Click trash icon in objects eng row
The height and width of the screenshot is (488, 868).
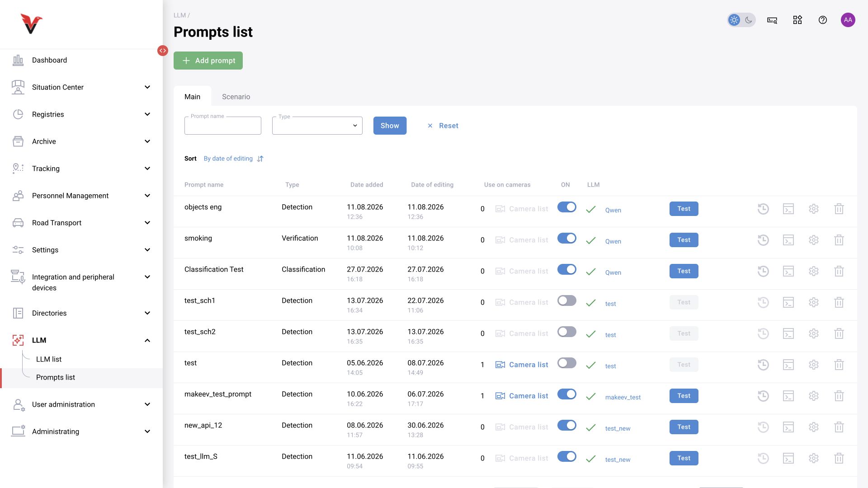(x=839, y=209)
